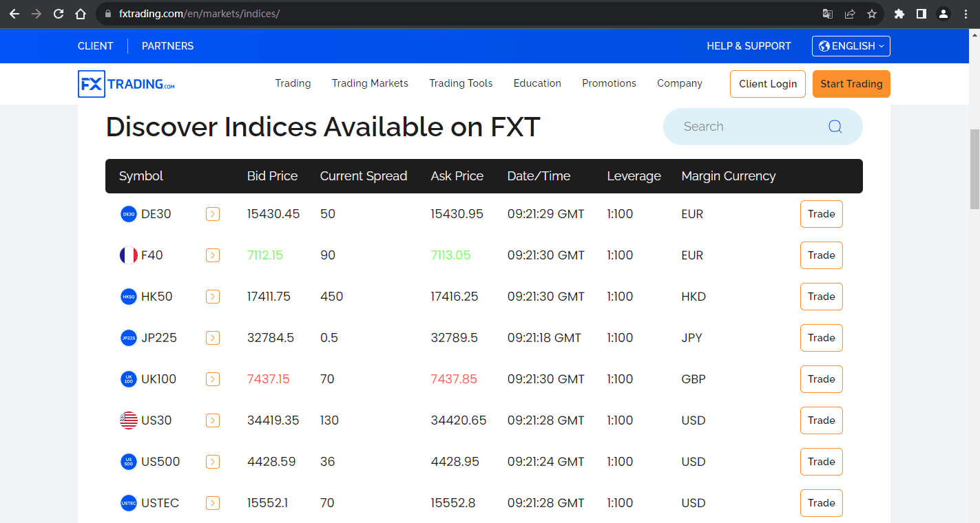The width and height of the screenshot is (980, 523).
Task: Open the browser home page
Action: coord(81,14)
